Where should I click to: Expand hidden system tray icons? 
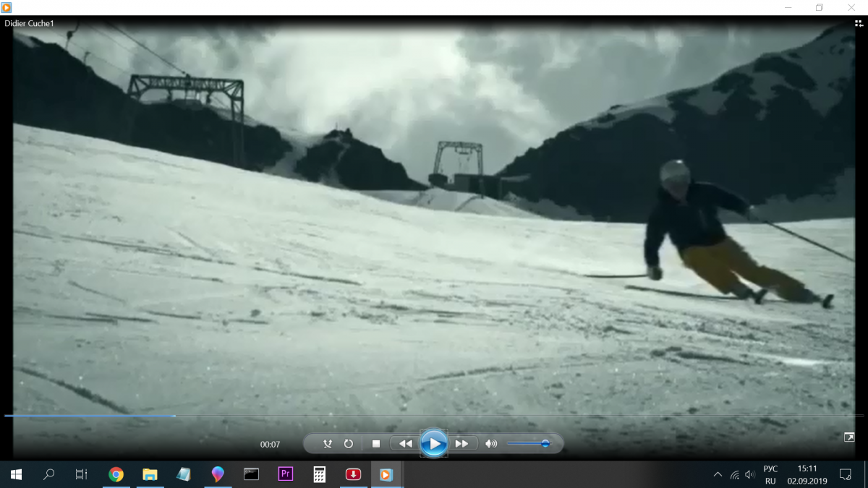click(718, 474)
